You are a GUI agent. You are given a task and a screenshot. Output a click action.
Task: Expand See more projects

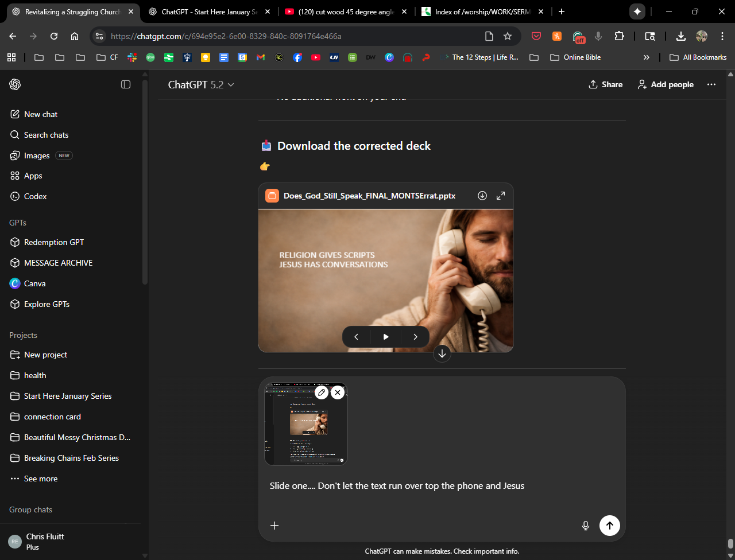pyautogui.click(x=40, y=479)
